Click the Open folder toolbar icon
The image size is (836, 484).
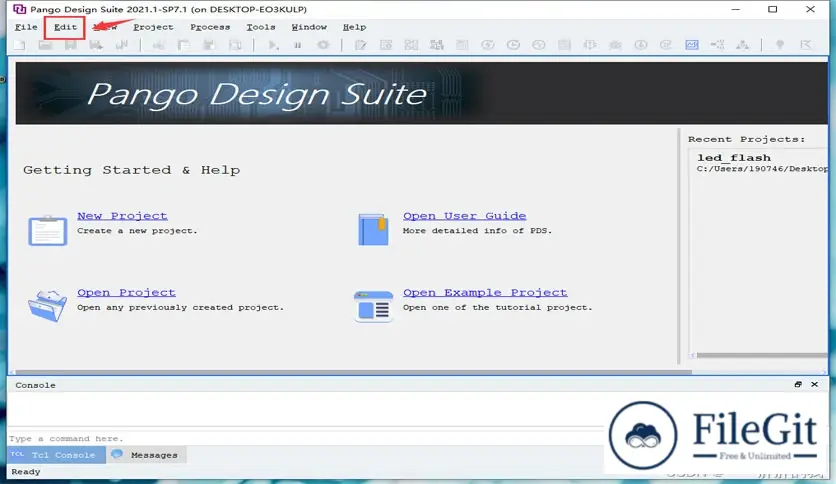coord(45,45)
